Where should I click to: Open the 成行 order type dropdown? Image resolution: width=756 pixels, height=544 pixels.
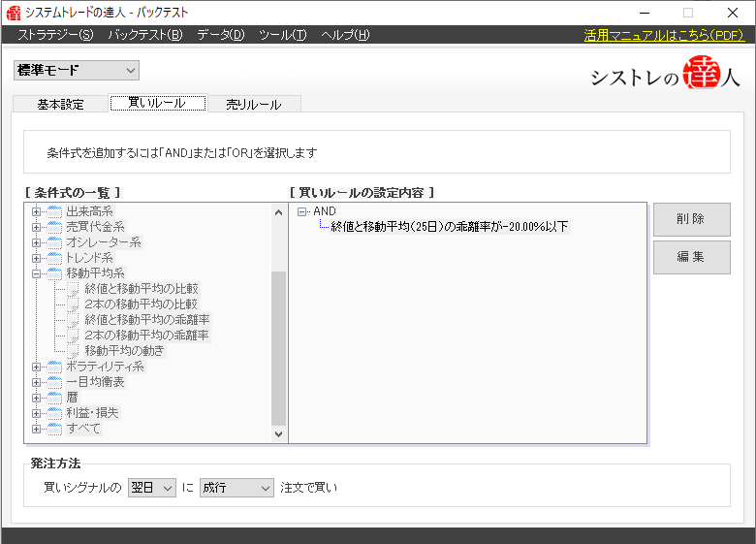tap(236, 488)
